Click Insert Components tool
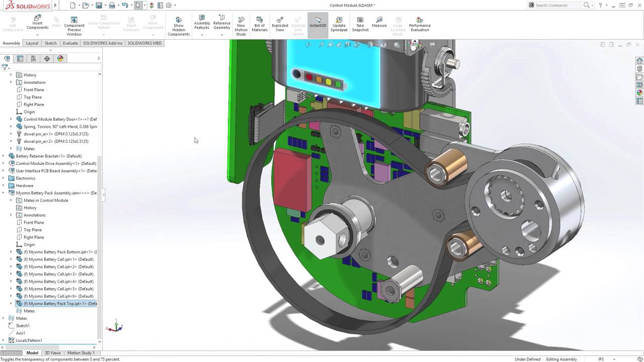 37,23
